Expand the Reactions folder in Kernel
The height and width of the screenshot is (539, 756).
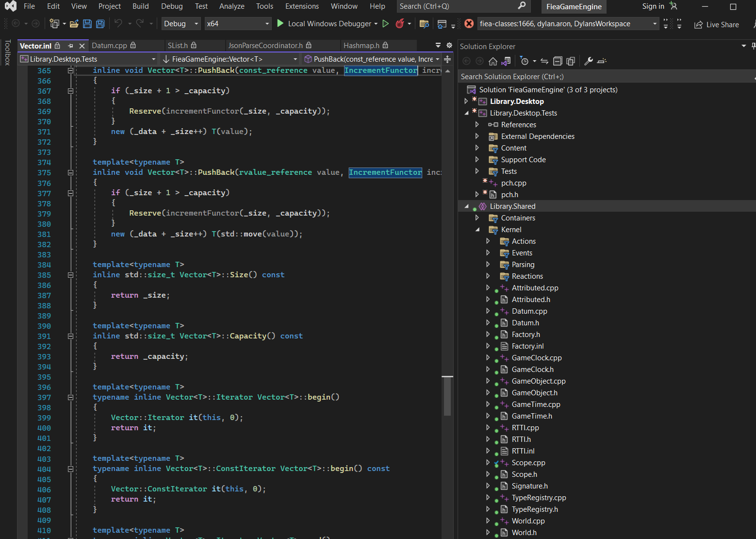pos(488,276)
